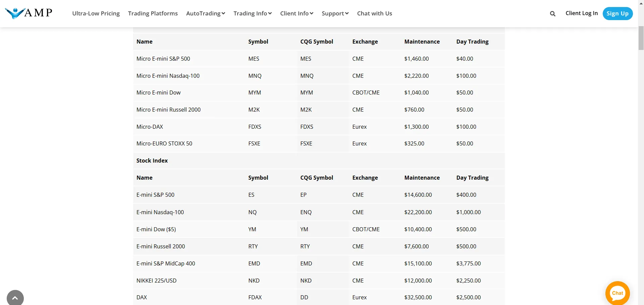This screenshot has height=305, width=644.
Task: Open the orange Chat bubble widget
Action: (x=618, y=293)
